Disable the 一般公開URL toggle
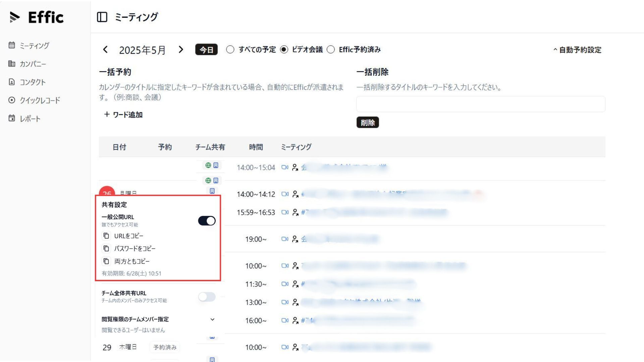Screen dimensions: 644x362 (x=207, y=221)
